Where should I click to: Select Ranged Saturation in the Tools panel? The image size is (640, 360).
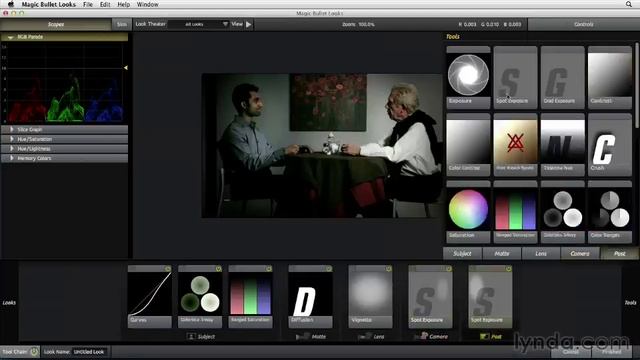pyautogui.click(x=515, y=212)
